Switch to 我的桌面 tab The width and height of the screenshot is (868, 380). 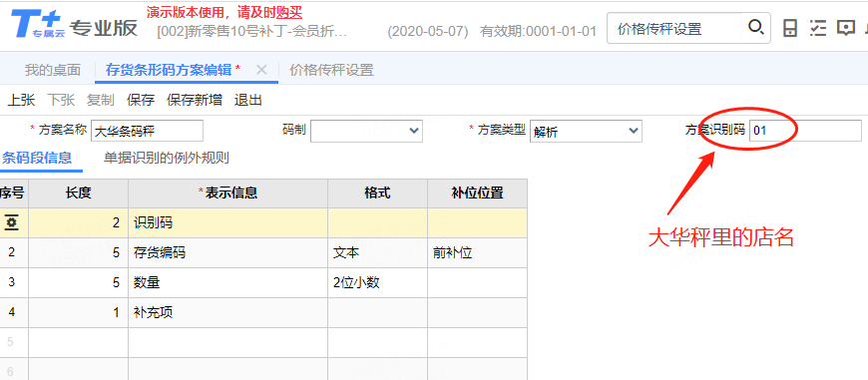[53, 70]
